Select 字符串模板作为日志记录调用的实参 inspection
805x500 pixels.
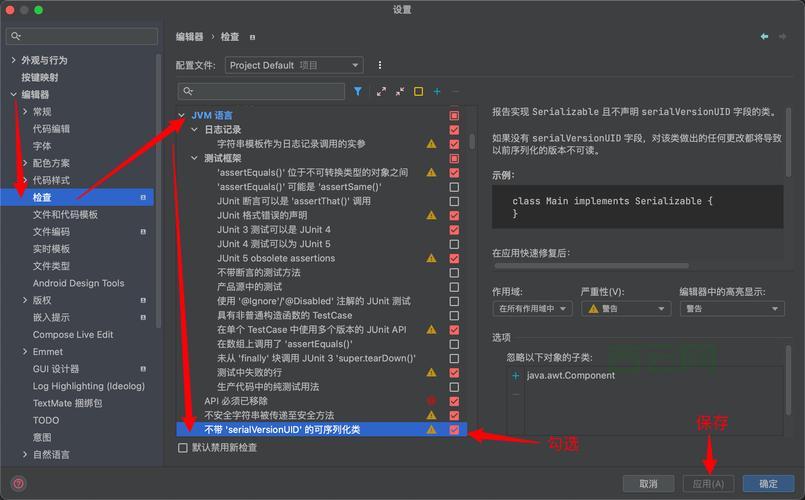pos(291,144)
